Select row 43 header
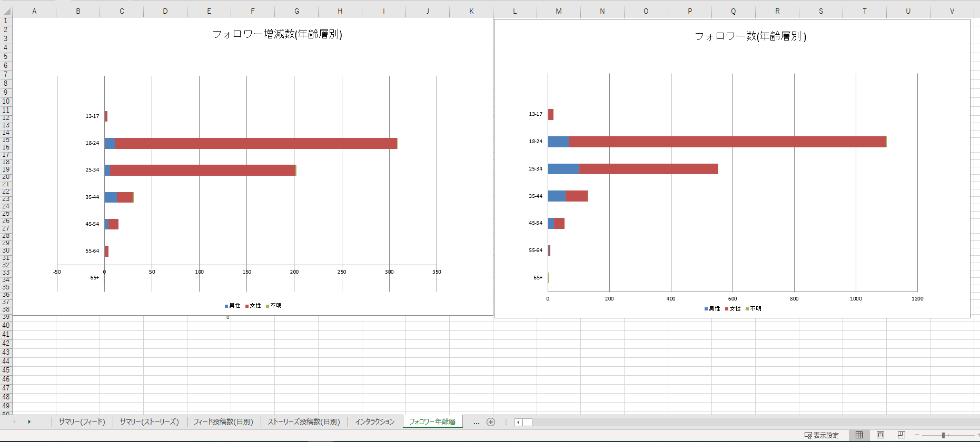 pyautogui.click(x=6, y=352)
